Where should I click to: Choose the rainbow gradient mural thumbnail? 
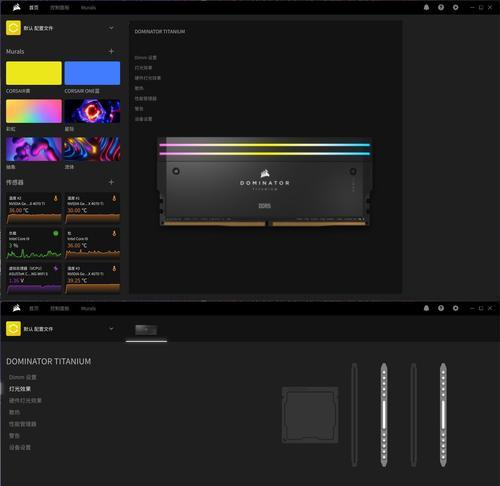(34, 111)
